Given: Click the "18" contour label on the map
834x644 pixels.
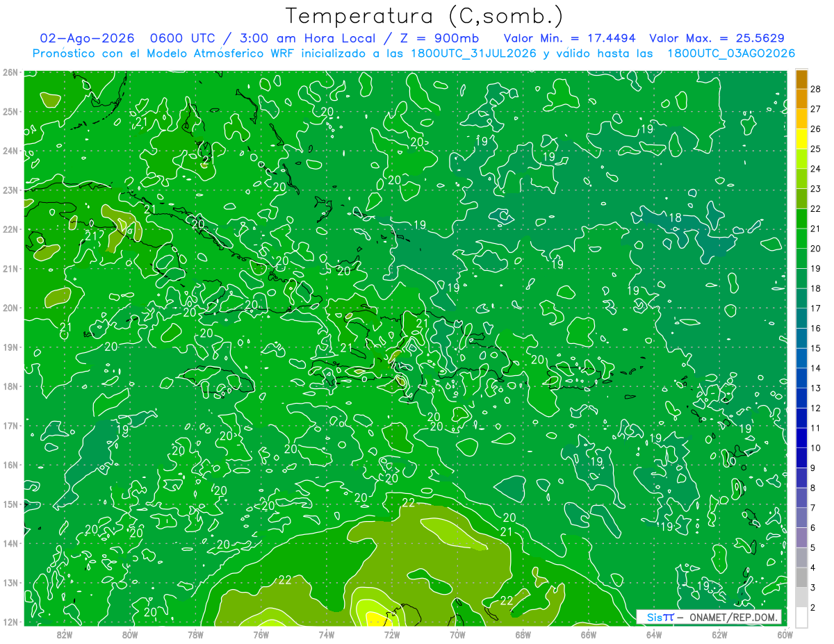Looking at the screenshot, I should point(675,218).
